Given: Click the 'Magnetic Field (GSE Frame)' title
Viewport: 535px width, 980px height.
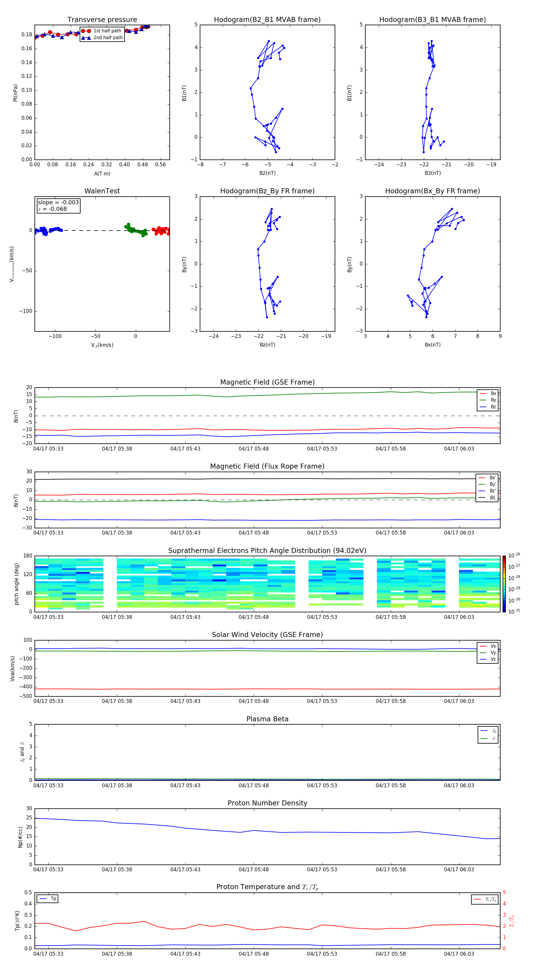Looking at the screenshot, I should pos(267,382).
